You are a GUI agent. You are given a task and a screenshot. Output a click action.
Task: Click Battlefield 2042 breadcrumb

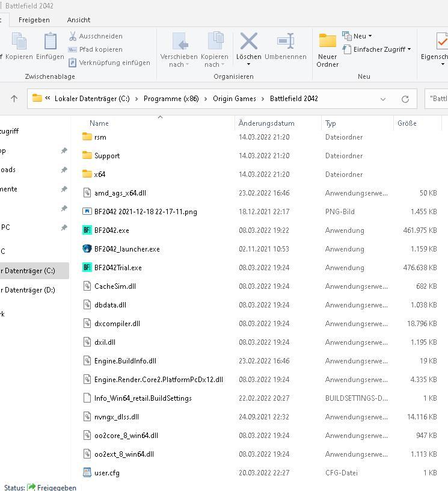pos(294,99)
